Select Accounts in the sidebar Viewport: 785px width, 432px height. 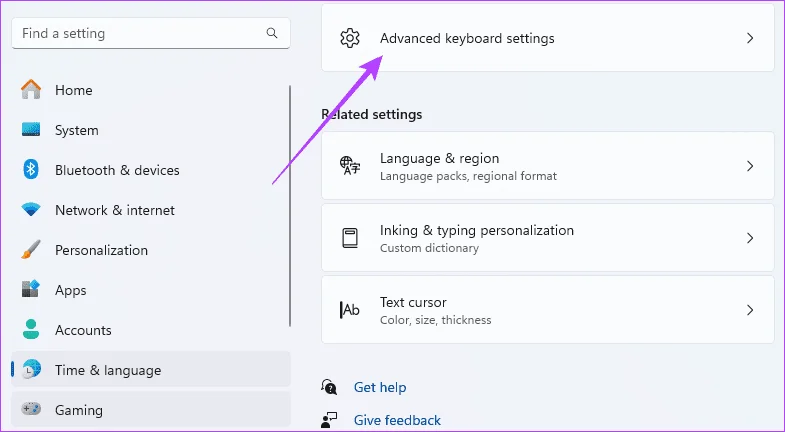click(x=150, y=330)
